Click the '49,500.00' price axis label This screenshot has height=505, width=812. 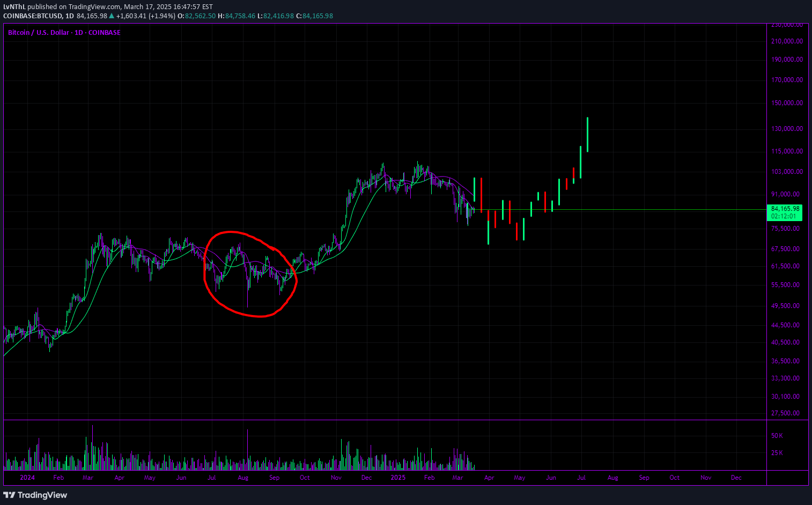785,306
